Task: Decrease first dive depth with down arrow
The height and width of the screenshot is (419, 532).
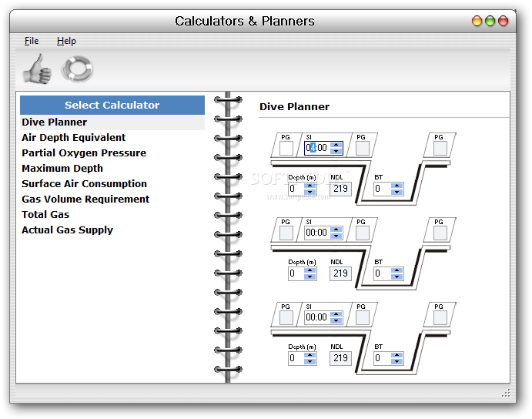Action: point(309,192)
